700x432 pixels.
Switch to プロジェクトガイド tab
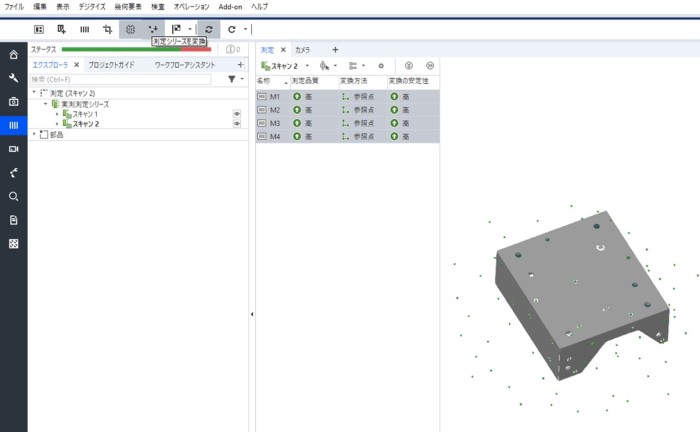tap(111, 65)
